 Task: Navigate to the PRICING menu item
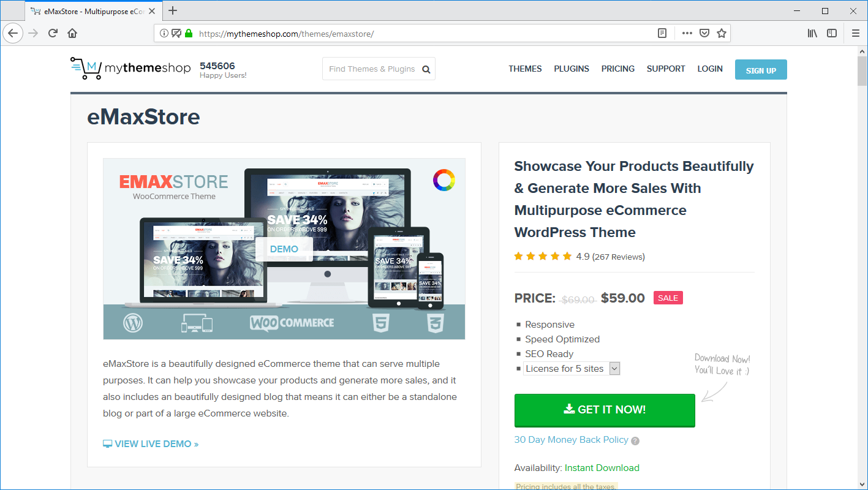click(617, 69)
